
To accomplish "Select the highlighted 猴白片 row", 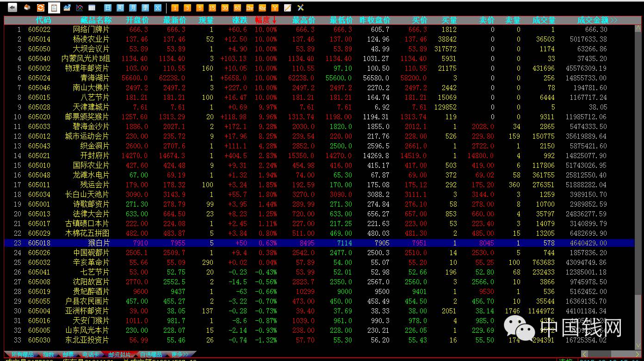I will (319, 243).
